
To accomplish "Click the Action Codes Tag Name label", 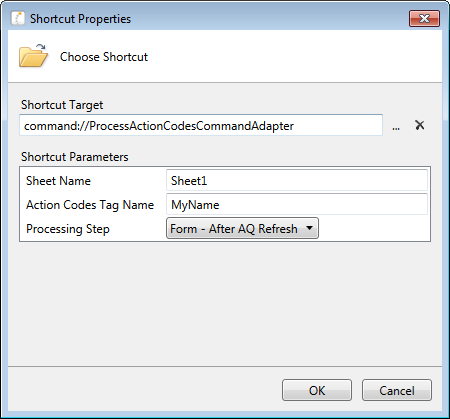I will coord(90,205).
